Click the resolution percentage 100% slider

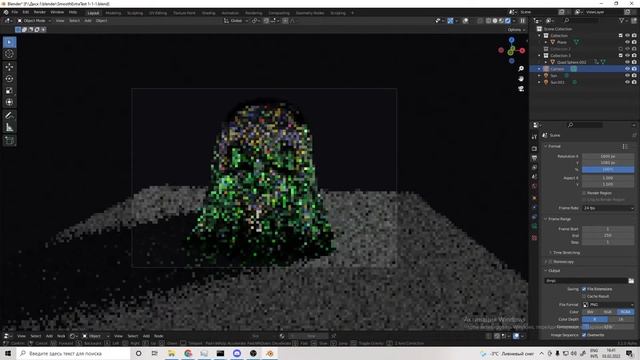point(608,169)
